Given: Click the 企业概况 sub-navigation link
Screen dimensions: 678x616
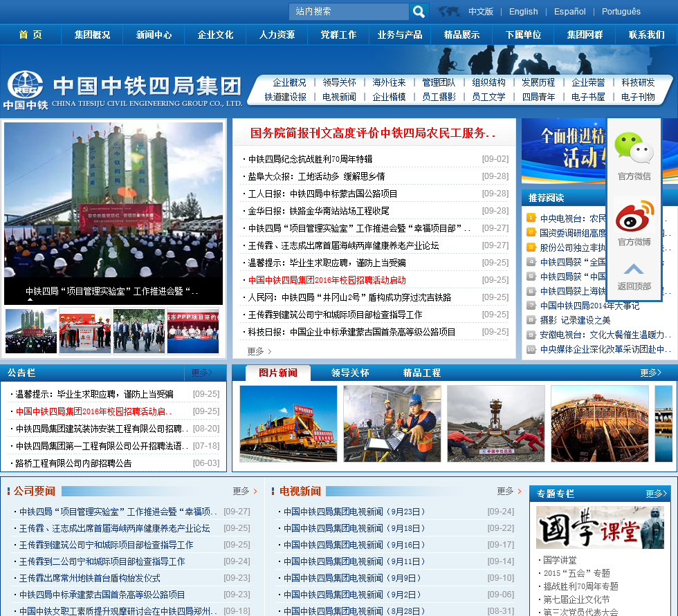Looking at the screenshot, I should (x=289, y=82).
